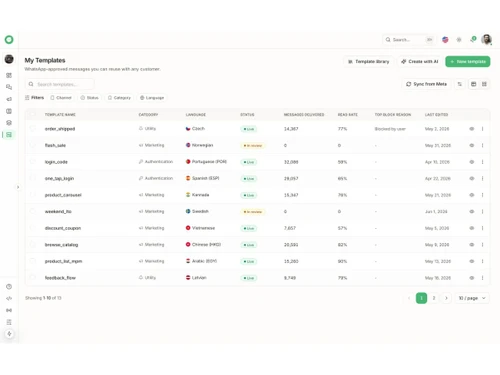The width and height of the screenshot is (500, 375).
Task: Click the lightning bolt icon in sidebar
Action: (x=9, y=334)
